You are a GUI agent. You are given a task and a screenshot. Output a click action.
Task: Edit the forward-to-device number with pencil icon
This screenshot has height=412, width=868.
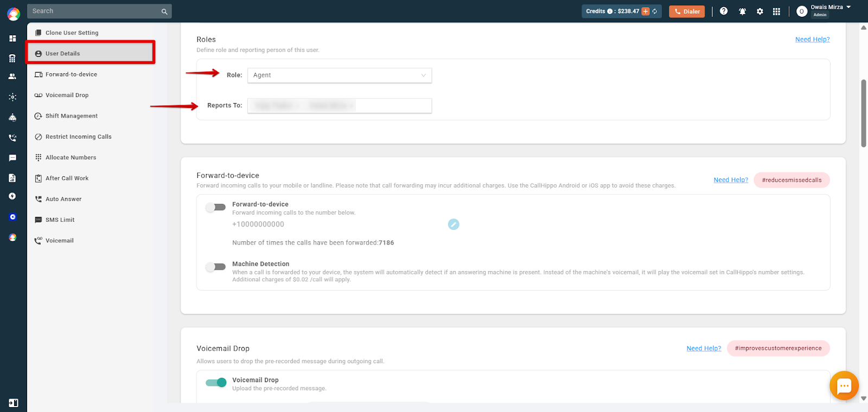(x=454, y=224)
